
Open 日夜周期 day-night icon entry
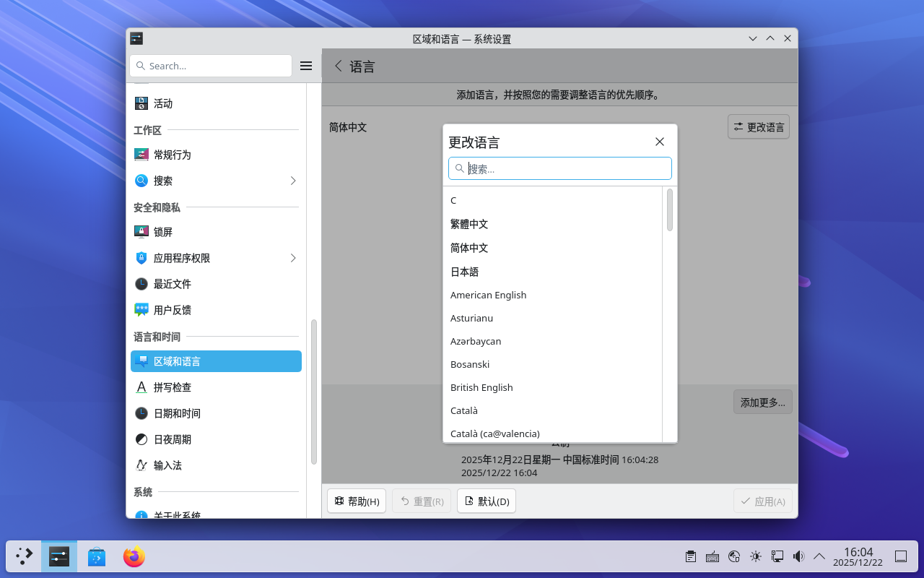pos(141,439)
